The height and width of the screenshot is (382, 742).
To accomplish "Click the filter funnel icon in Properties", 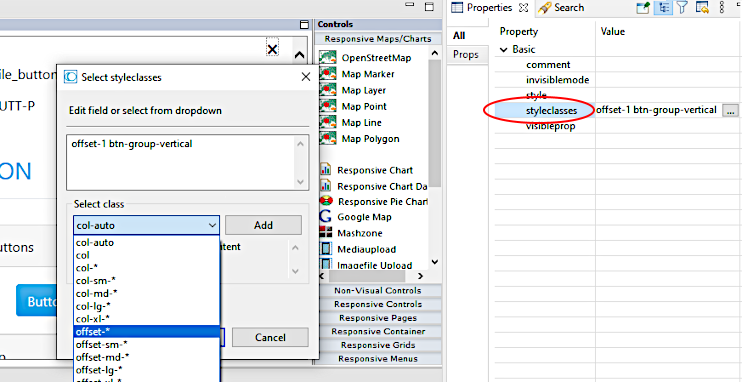I will click(x=681, y=7).
